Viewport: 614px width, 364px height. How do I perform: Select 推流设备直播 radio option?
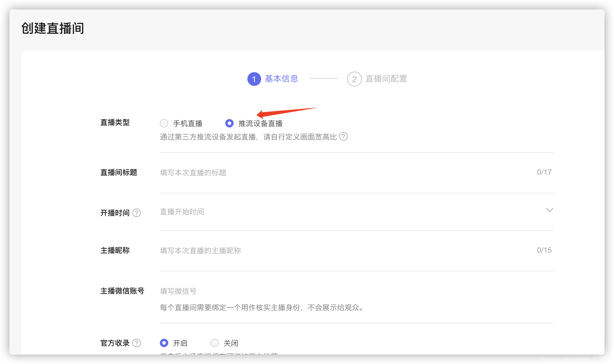(x=229, y=123)
